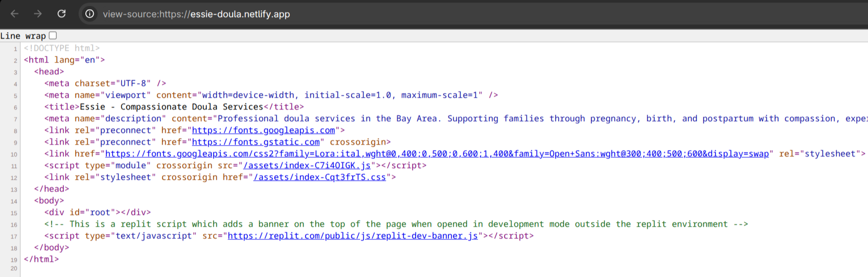Open the replit-dev-banner.js script link
This screenshot has height=277, width=868.
[x=353, y=236]
